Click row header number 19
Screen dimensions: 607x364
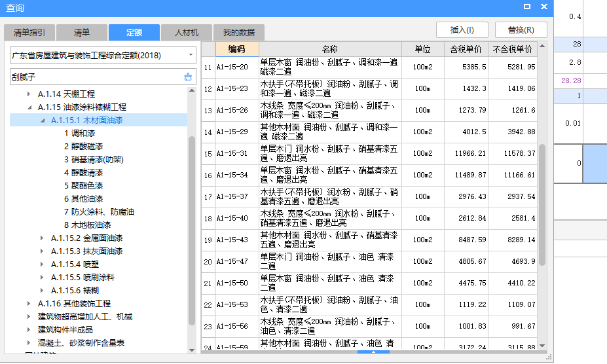tap(208, 240)
